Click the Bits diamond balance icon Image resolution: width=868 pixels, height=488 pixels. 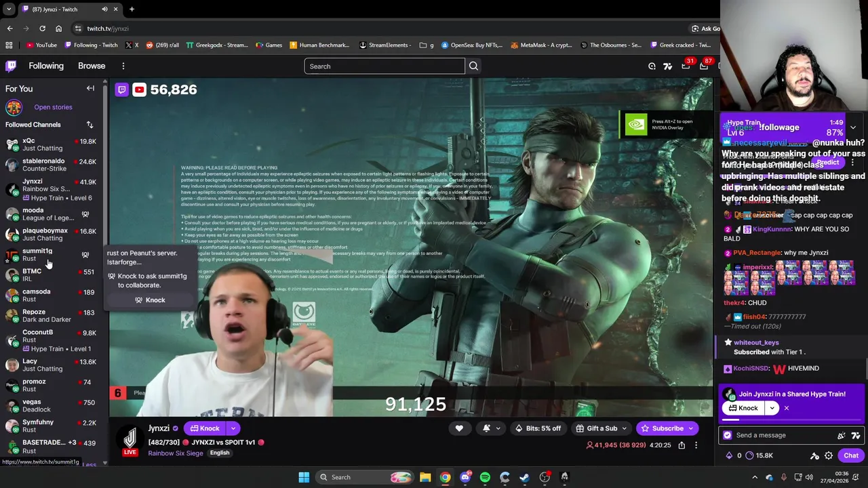pyautogui.click(x=729, y=455)
